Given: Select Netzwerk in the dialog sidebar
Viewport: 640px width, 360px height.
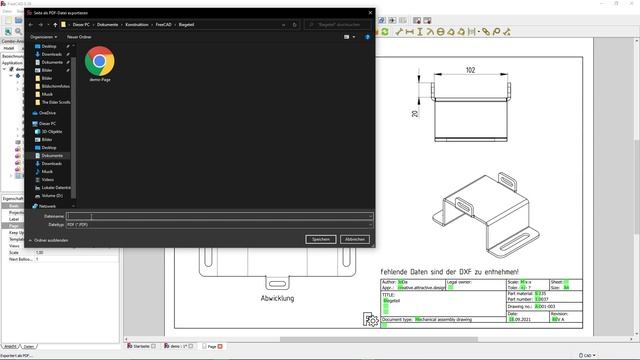Looking at the screenshot, I should point(47,206).
